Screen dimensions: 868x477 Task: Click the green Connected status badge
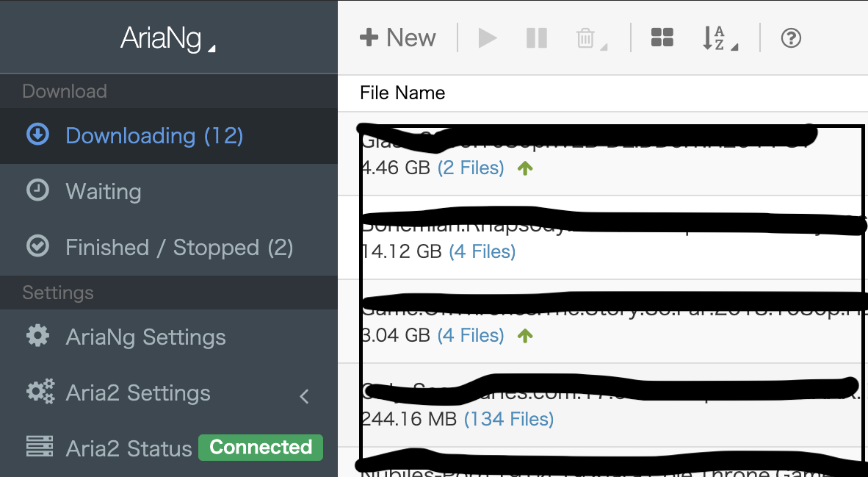[260, 447]
